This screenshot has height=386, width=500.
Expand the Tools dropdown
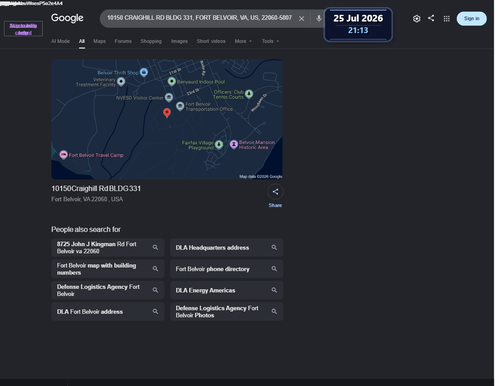(x=270, y=41)
